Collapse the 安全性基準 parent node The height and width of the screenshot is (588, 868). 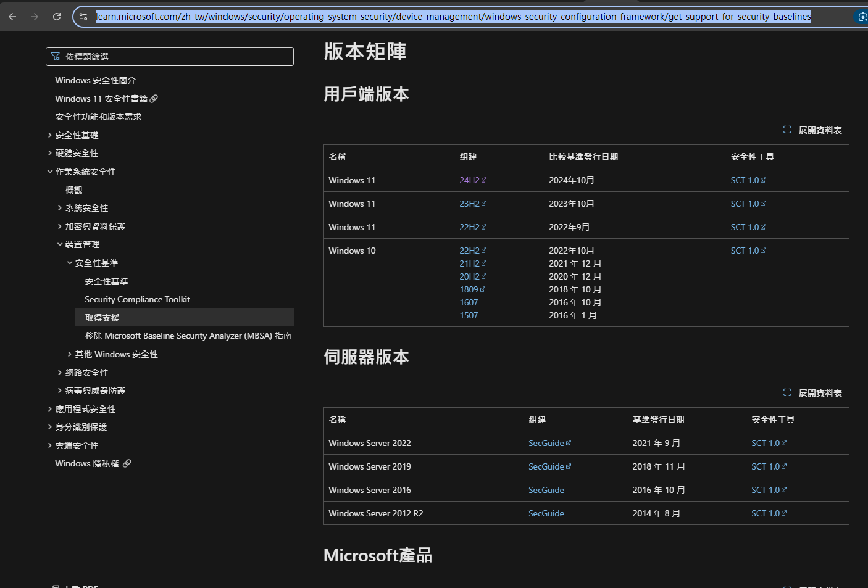(70, 263)
